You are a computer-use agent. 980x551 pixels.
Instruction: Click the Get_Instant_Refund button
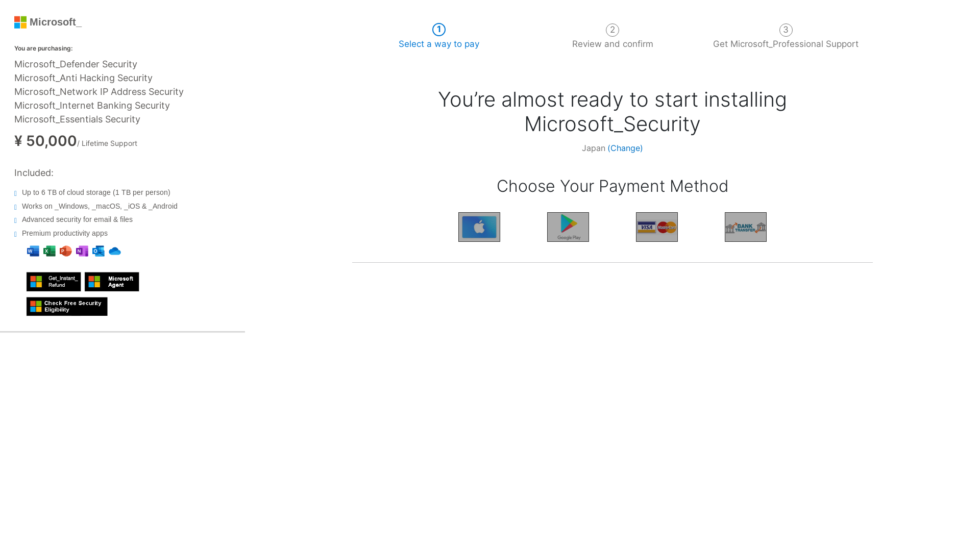click(x=54, y=282)
